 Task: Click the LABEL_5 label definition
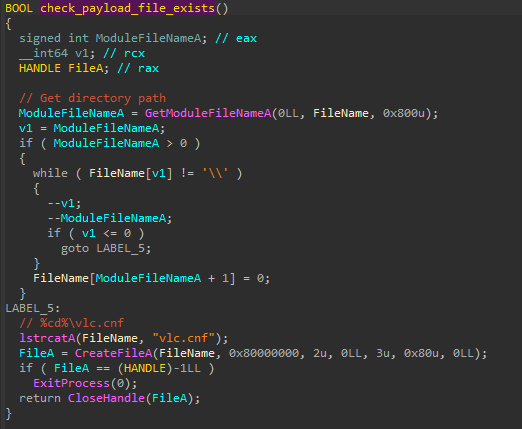[33, 308]
